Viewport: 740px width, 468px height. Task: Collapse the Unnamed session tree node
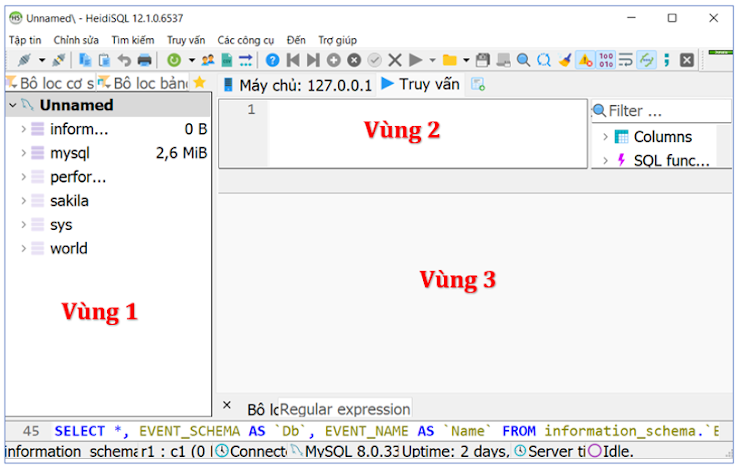click(x=13, y=105)
